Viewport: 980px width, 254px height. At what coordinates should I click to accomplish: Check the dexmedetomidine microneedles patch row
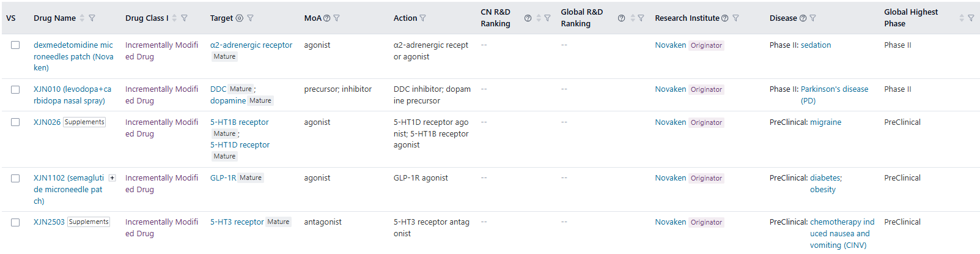(15, 45)
